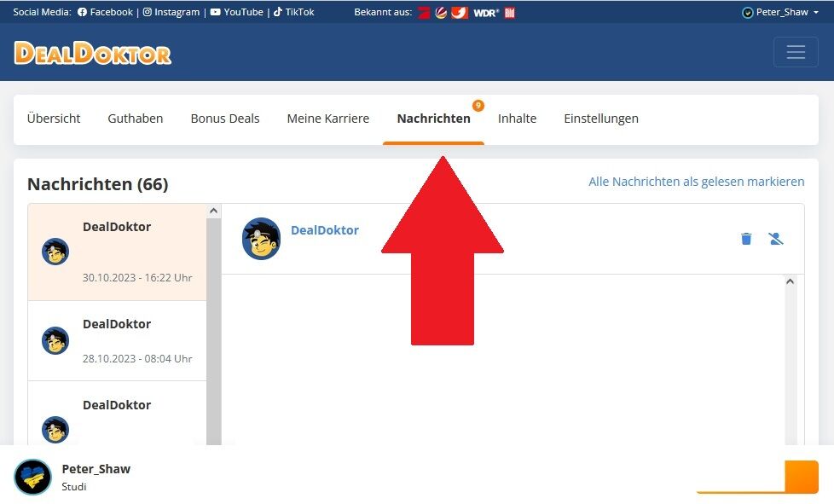834x504 pixels.
Task: Switch to the Einstellungen tab
Action: [601, 119]
